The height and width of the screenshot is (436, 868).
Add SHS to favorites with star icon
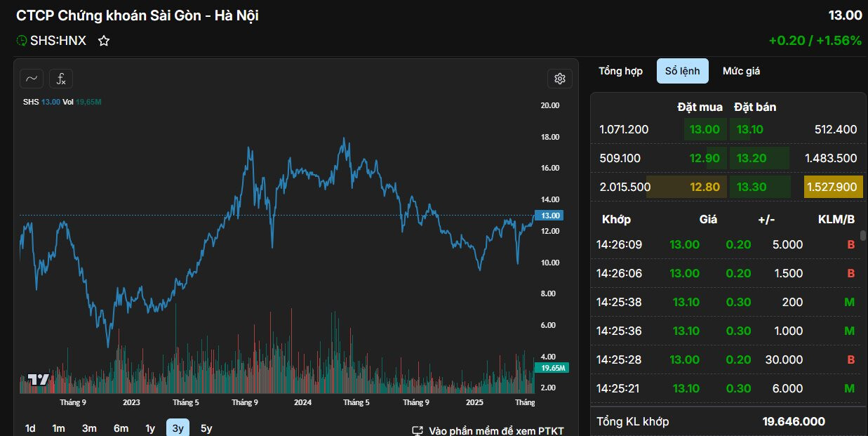(x=104, y=41)
